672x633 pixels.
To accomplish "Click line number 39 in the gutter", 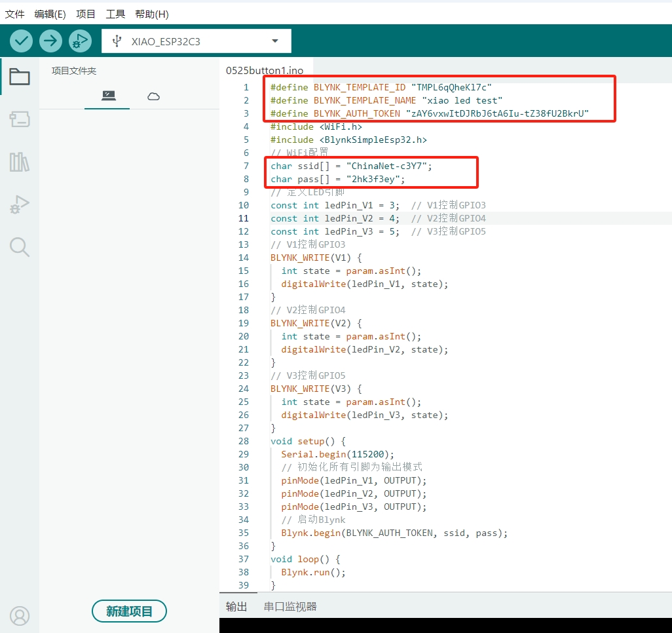I will click(244, 585).
